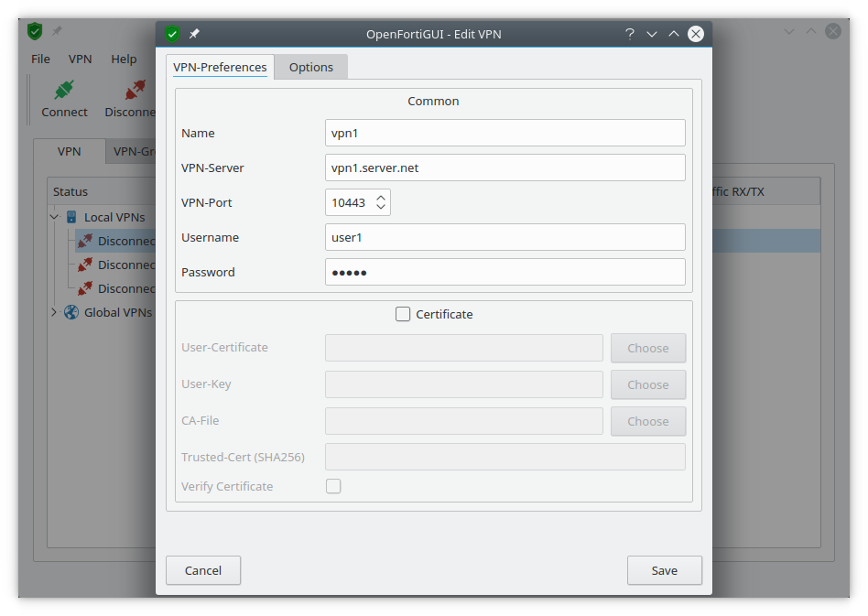Click the Connect plug icon in main window

[x=64, y=91]
